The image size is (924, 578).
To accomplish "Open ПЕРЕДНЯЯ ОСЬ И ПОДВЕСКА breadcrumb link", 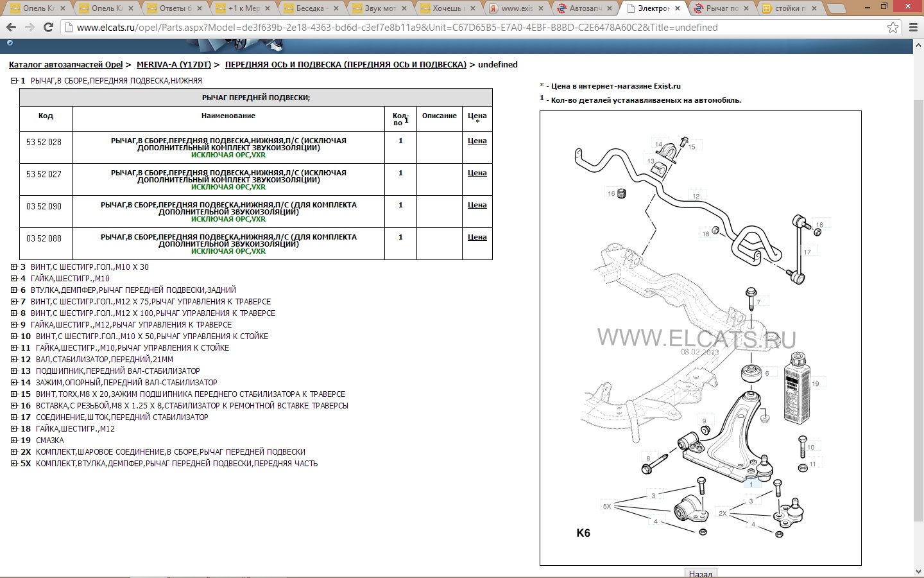I will click(346, 64).
